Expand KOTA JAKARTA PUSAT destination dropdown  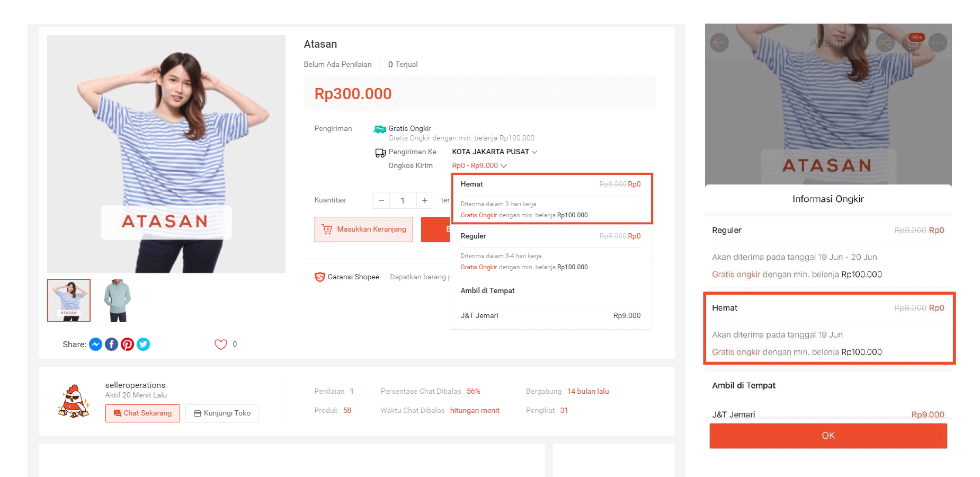[x=494, y=152]
